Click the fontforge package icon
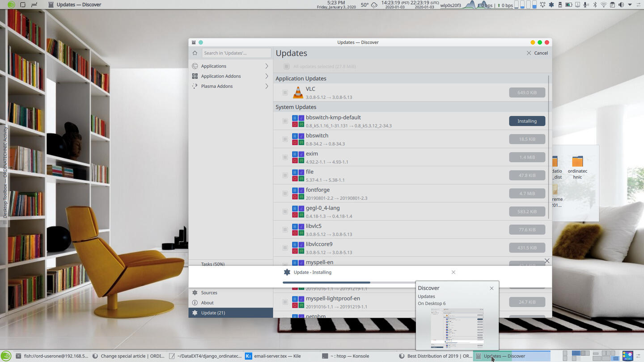 click(298, 194)
